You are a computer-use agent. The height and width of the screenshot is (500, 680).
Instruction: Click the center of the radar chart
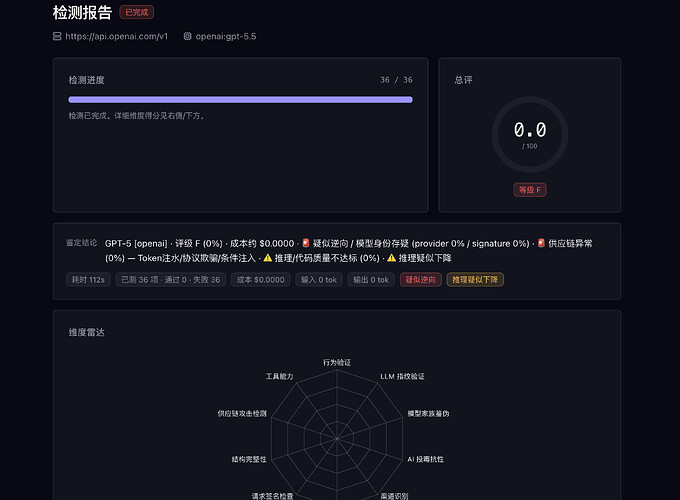[x=337, y=438]
